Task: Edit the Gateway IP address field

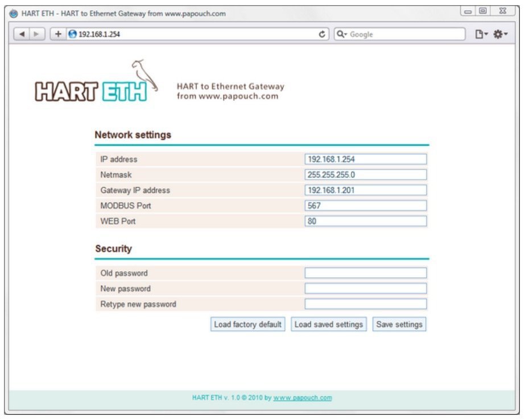Action: (x=365, y=190)
